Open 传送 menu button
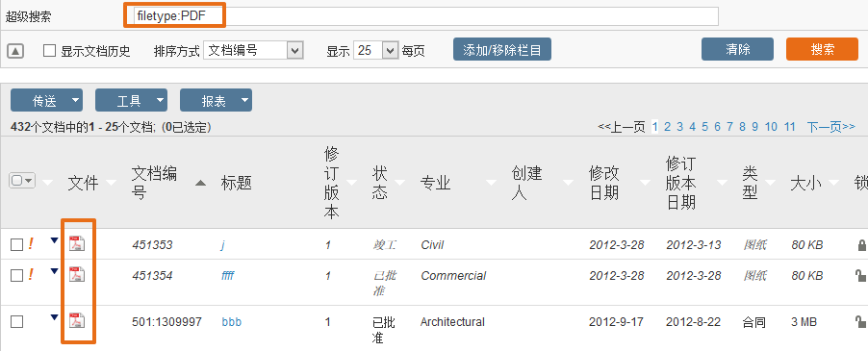The image size is (868, 351). point(46,100)
